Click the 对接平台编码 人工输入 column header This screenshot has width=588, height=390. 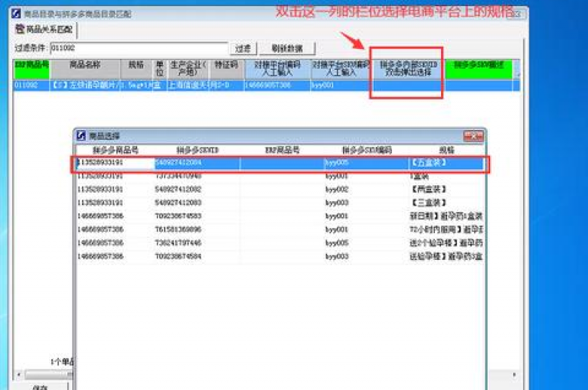[277, 69]
